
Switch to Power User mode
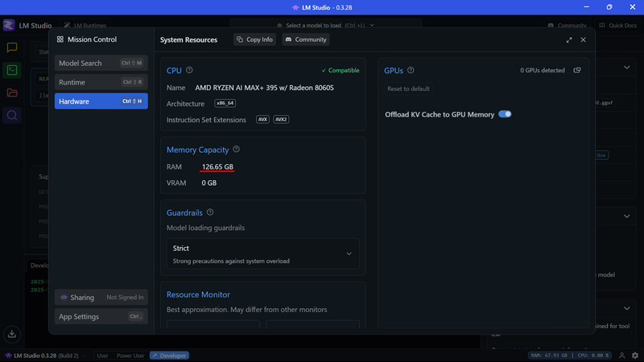pyautogui.click(x=130, y=356)
